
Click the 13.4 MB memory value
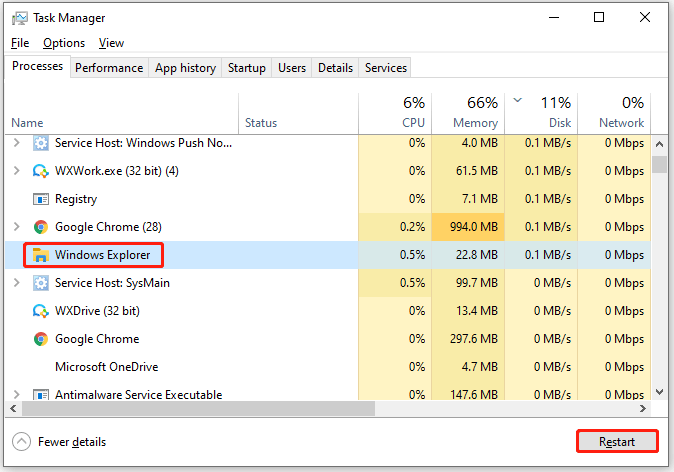pos(477,311)
